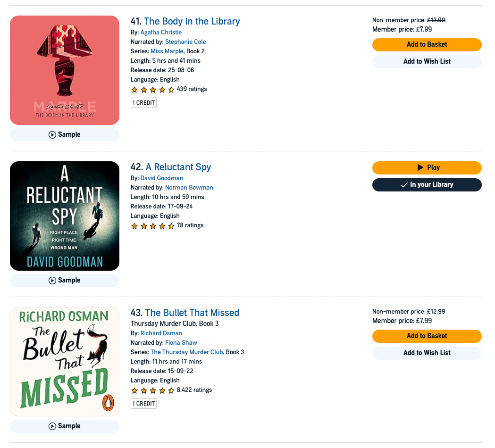Image resolution: width=495 pixels, height=448 pixels.
Task: Play sample of The Body in the Library
Action: click(x=64, y=135)
